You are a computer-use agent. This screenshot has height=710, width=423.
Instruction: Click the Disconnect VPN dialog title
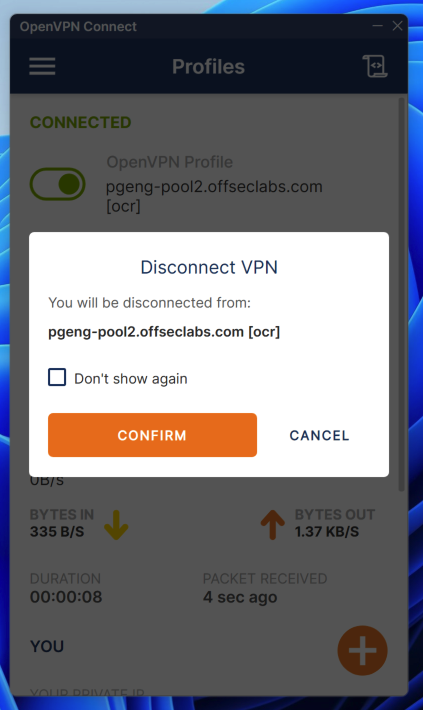click(209, 267)
